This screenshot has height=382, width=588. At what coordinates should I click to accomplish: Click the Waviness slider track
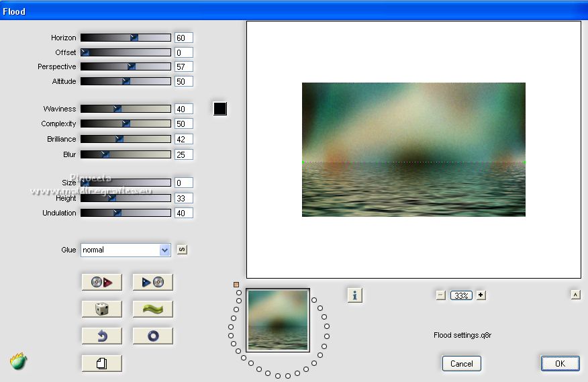tap(126, 109)
